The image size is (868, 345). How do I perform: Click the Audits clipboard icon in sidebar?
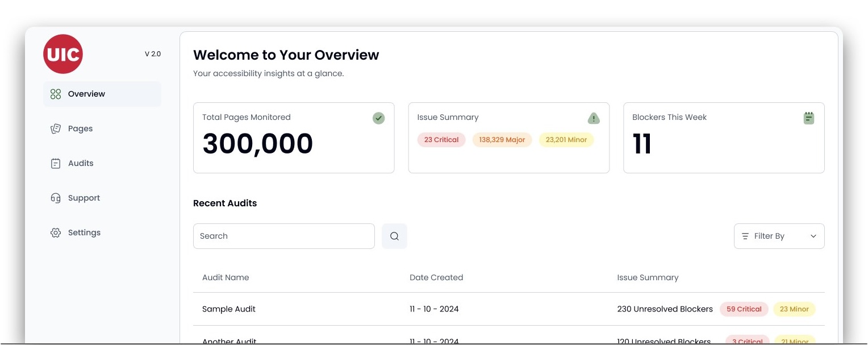[x=56, y=164]
